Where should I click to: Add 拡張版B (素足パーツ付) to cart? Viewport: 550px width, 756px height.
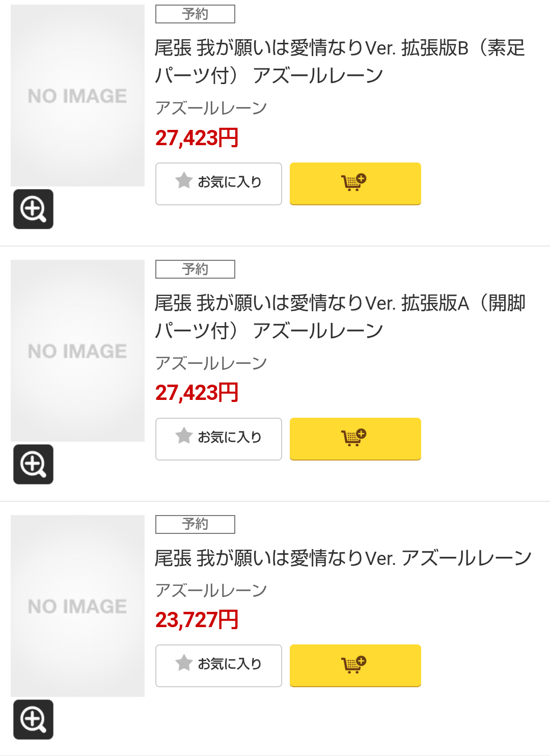tap(355, 183)
